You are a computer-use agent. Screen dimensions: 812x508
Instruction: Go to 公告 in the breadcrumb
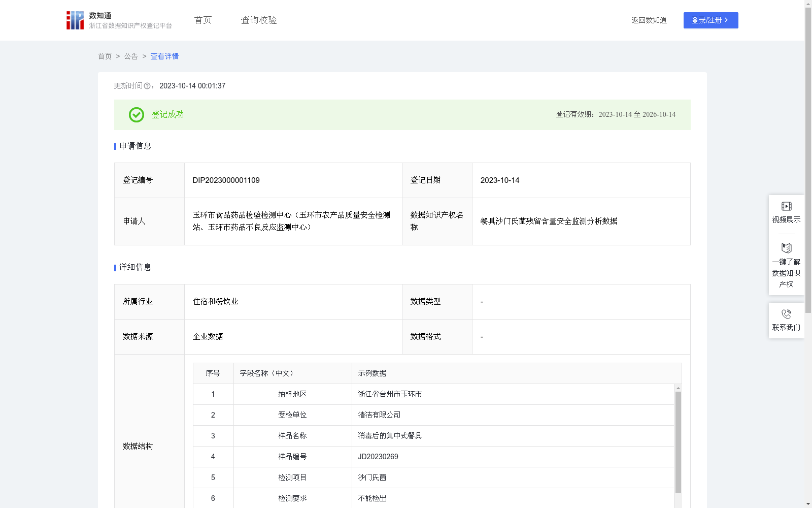tap(131, 56)
